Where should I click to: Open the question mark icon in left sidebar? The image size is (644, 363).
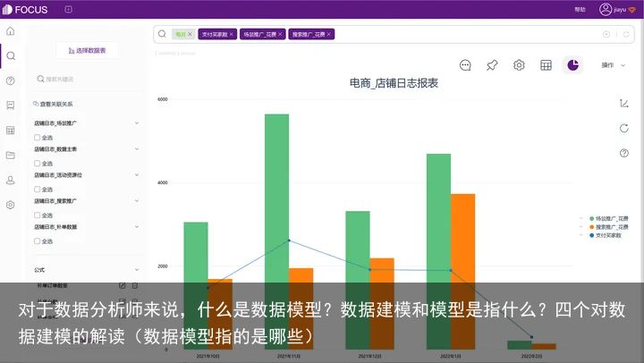[x=11, y=80]
